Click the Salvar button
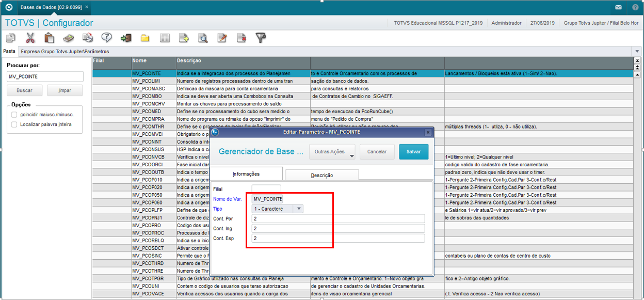 coord(413,152)
